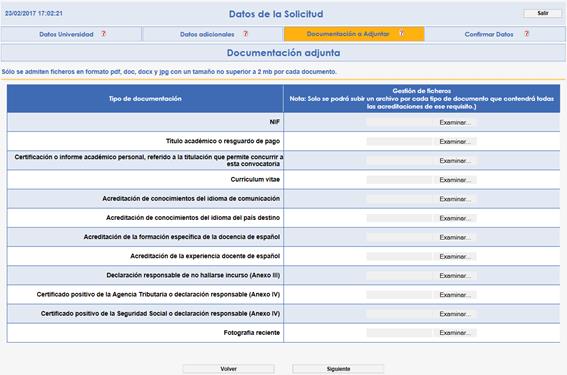Select Documentación a Adjuntar tab
Screen dimensions: 567x375
point(354,34)
